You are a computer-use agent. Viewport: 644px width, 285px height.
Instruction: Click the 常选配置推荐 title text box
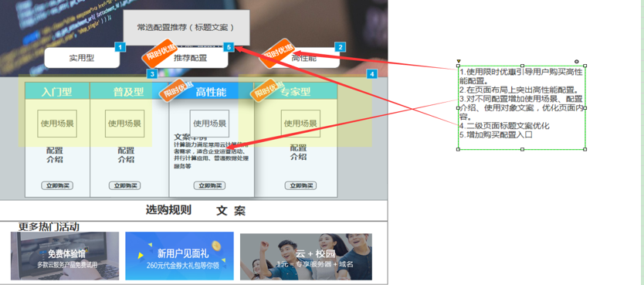coord(186,28)
